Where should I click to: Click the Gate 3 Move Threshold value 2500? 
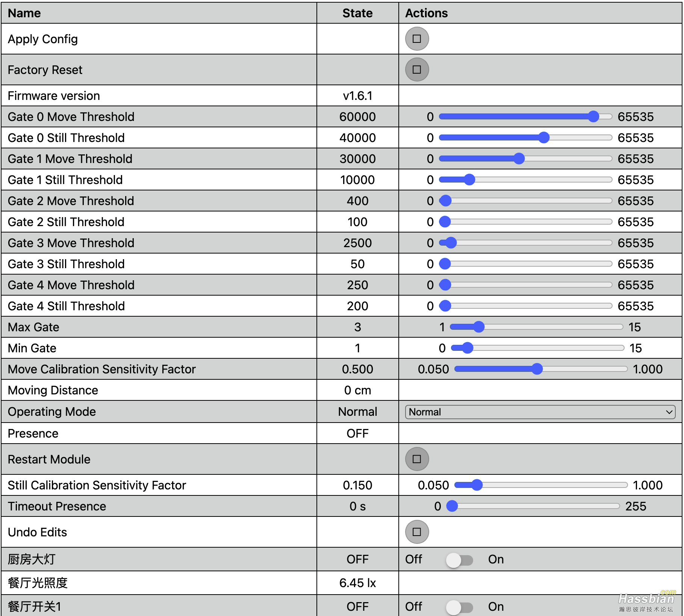click(357, 243)
